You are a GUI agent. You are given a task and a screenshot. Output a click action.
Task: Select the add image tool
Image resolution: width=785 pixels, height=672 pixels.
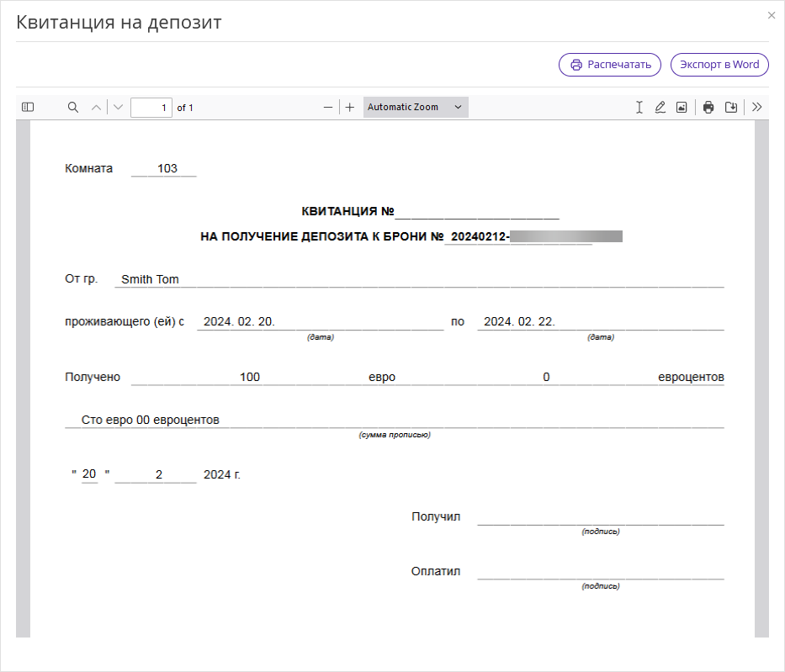(682, 107)
